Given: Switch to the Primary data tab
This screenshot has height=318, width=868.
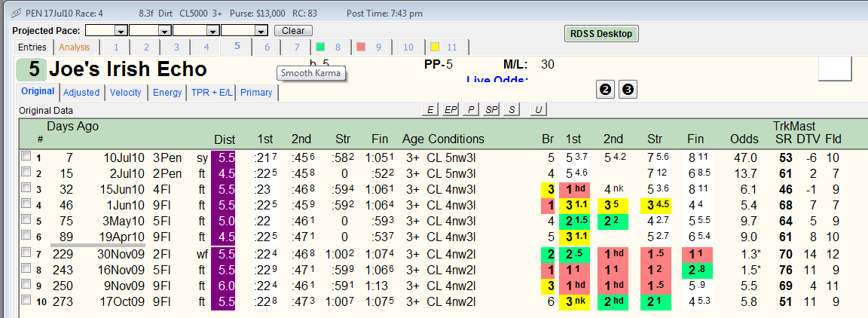Looking at the screenshot, I should [x=256, y=93].
